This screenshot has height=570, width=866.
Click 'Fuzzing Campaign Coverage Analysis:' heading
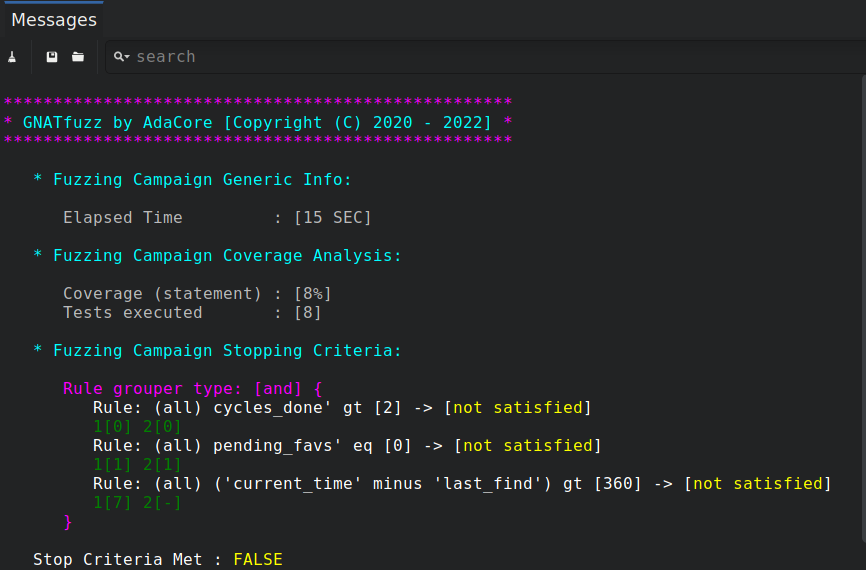point(227,256)
